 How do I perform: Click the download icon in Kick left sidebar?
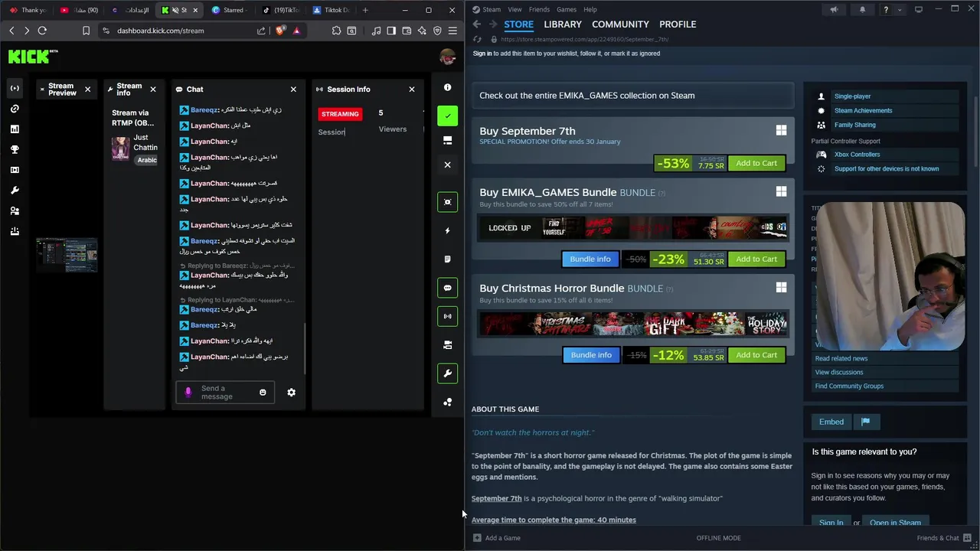click(x=15, y=231)
